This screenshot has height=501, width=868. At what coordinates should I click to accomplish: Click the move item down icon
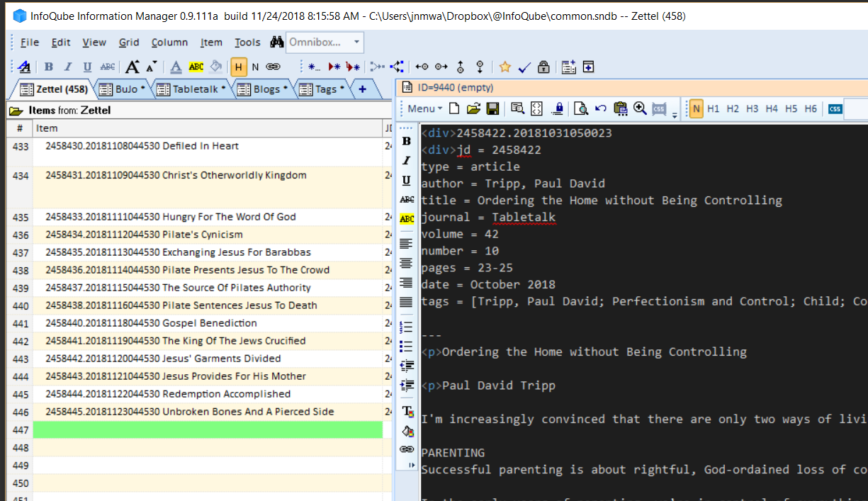tap(480, 67)
